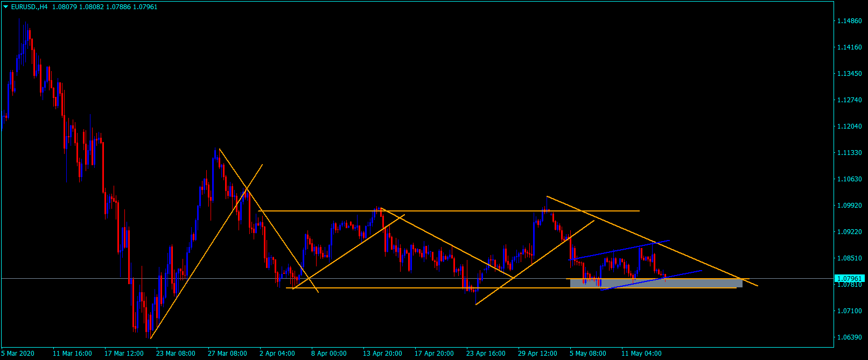Click the gray support zone rectangle

(x=656, y=283)
